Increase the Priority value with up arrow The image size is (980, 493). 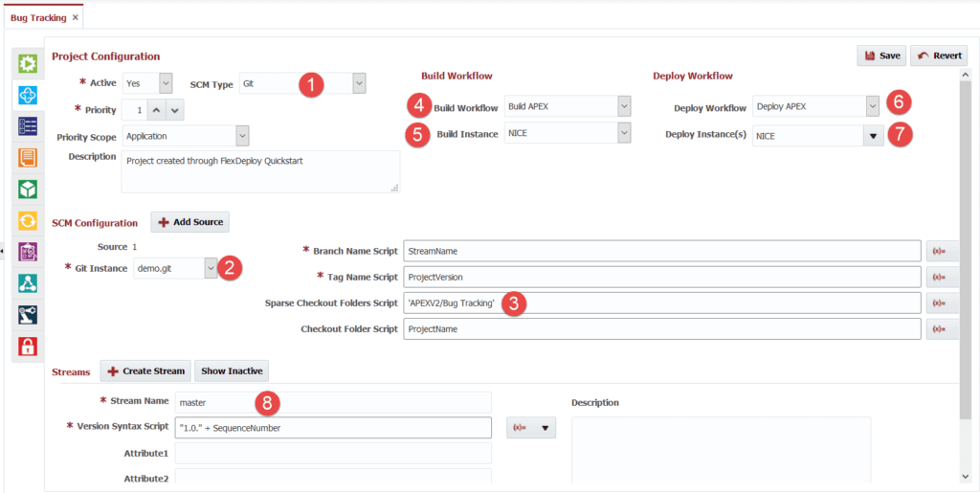158,110
